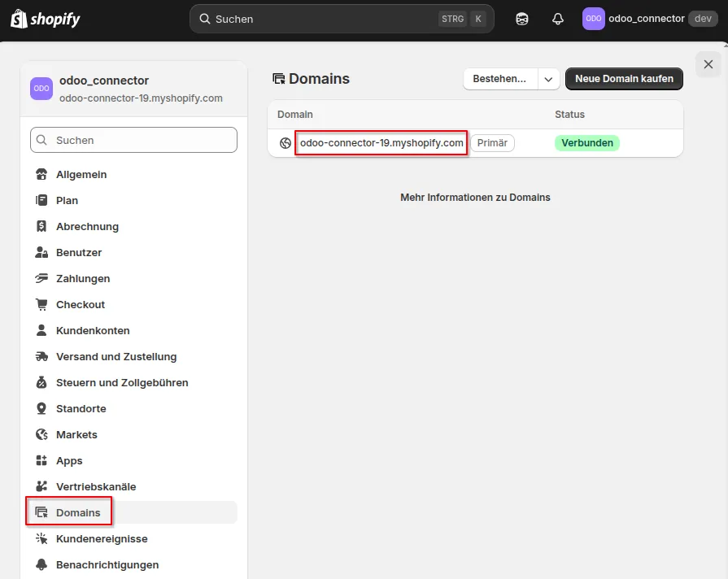Viewport: 728px width, 579px height.
Task: Click the odoo_connector store avatar
Action: click(595, 18)
